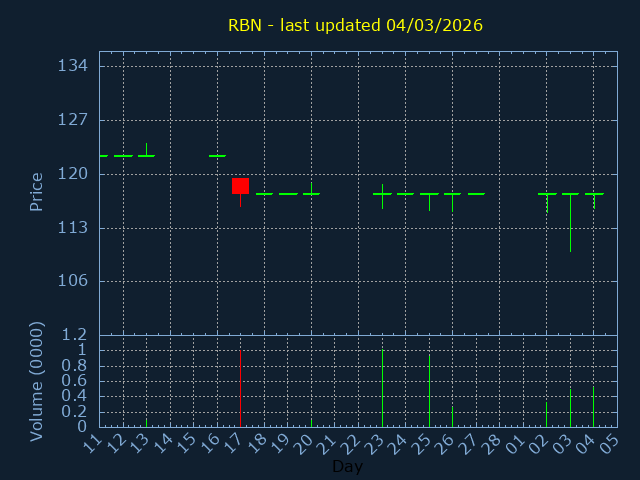Click the day 11 tick on x-axis
Image resolution: width=640 pixels, height=480 pixels.
(x=93, y=442)
